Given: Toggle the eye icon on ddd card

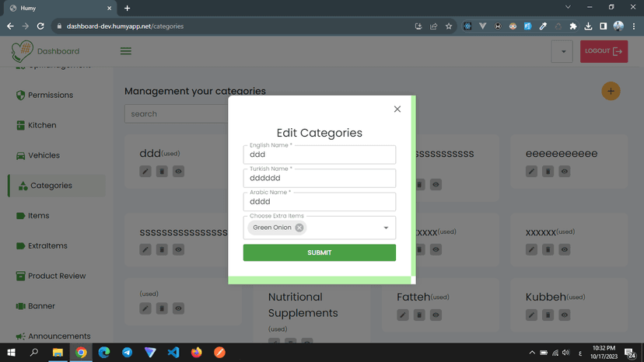Looking at the screenshot, I should coord(178,171).
